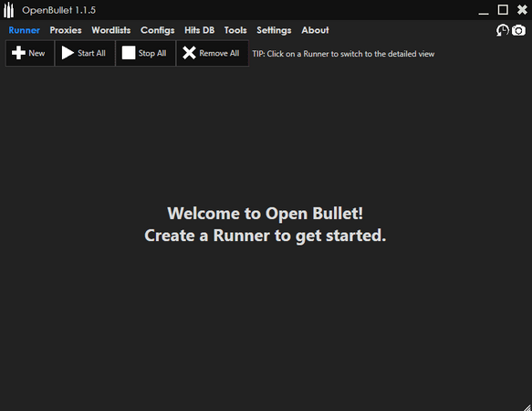Create a new runner with New
Viewport: 532px width, 411px height.
point(30,53)
